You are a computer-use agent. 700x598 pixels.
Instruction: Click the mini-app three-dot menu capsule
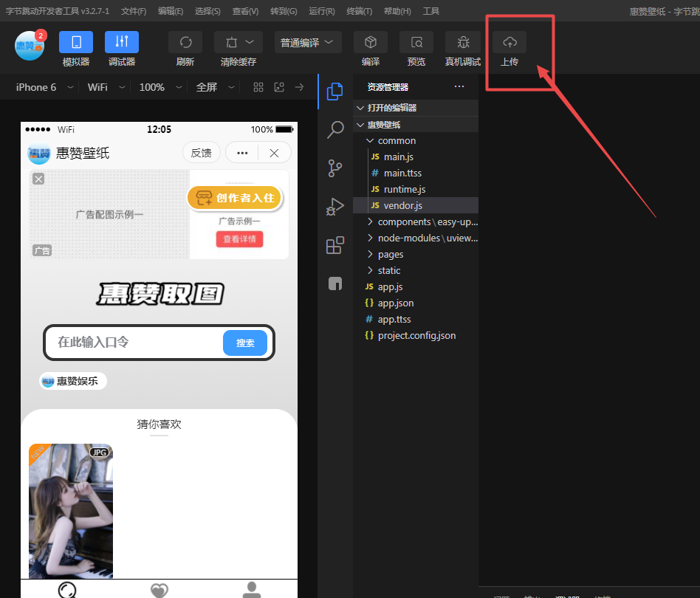pos(242,153)
